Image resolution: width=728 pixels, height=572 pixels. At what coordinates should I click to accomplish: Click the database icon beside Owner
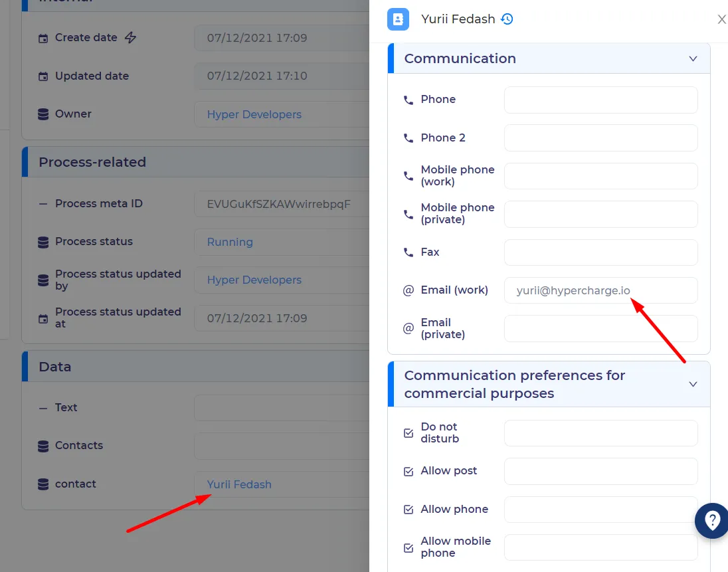(43, 114)
